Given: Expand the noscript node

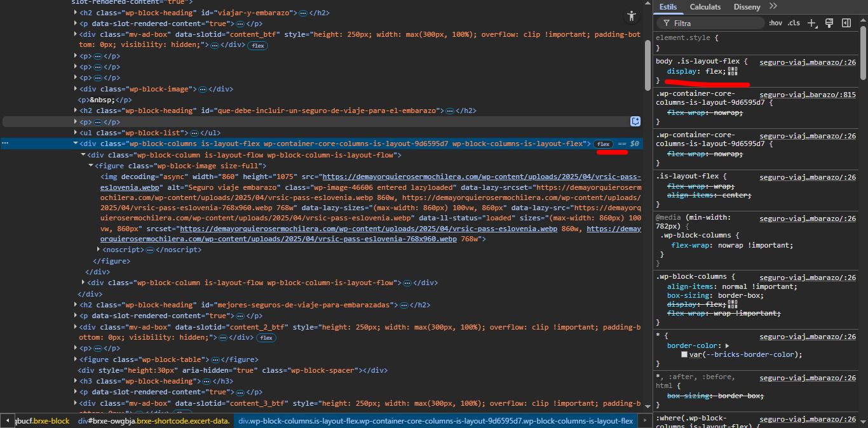Looking at the screenshot, I should pos(98,250).
